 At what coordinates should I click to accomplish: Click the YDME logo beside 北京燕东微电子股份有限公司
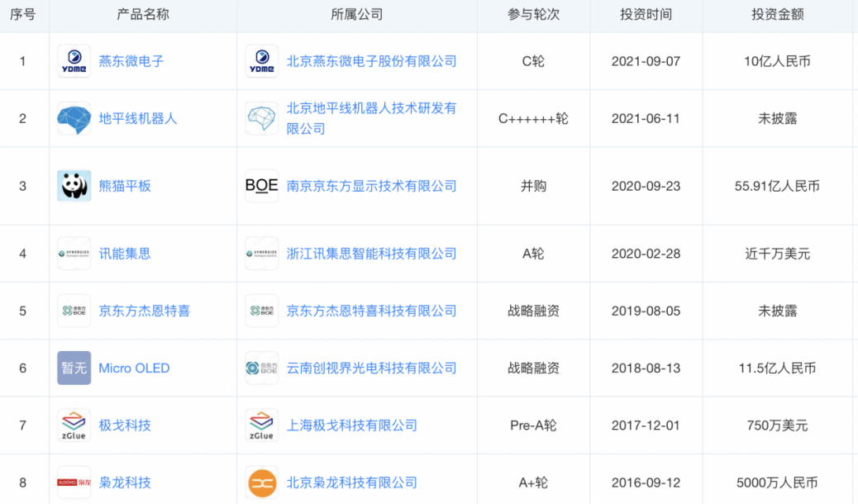click(x=261, y=61)
